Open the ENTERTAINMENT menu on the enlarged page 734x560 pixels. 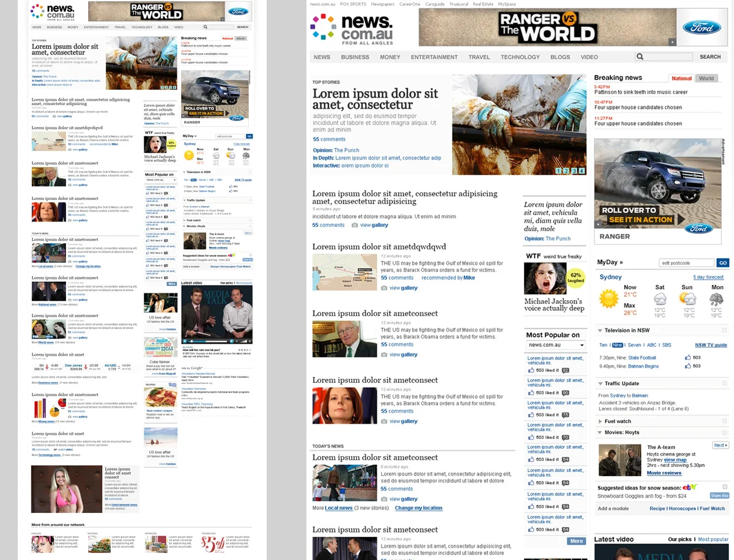[x=434, y=57]
